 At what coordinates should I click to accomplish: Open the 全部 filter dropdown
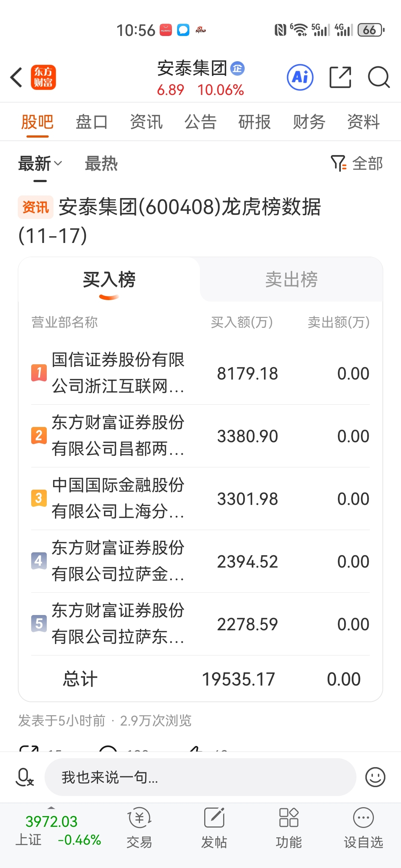(x=357, y=164)
